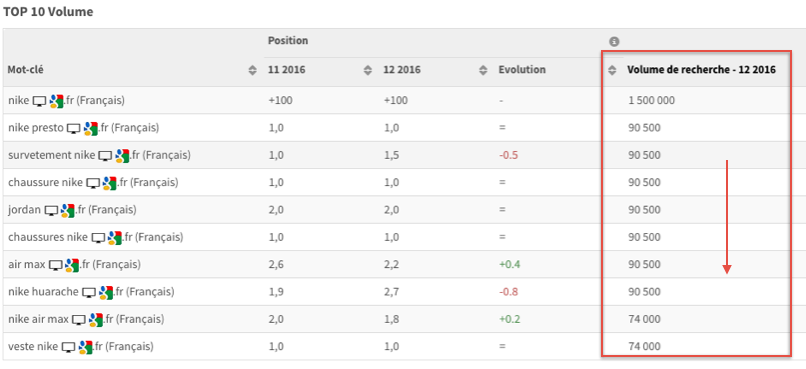Click Google icon next to jordan keyword

[x=68, y=210]
